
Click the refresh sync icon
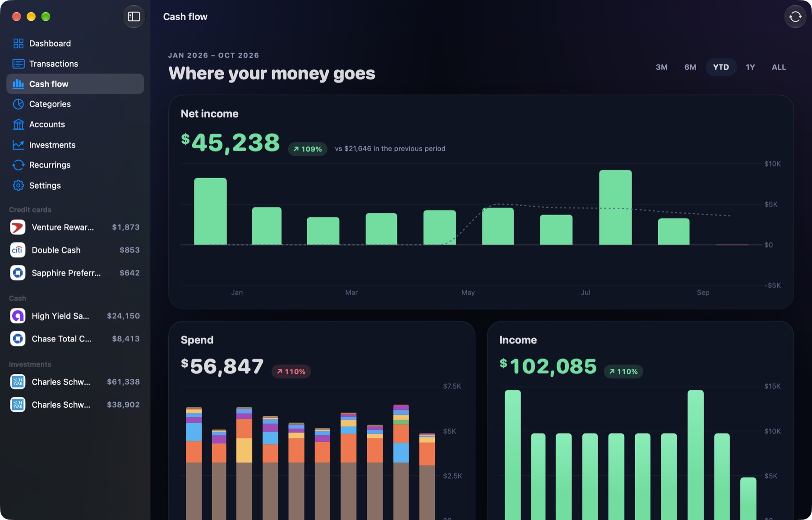(x=795, y=17)
